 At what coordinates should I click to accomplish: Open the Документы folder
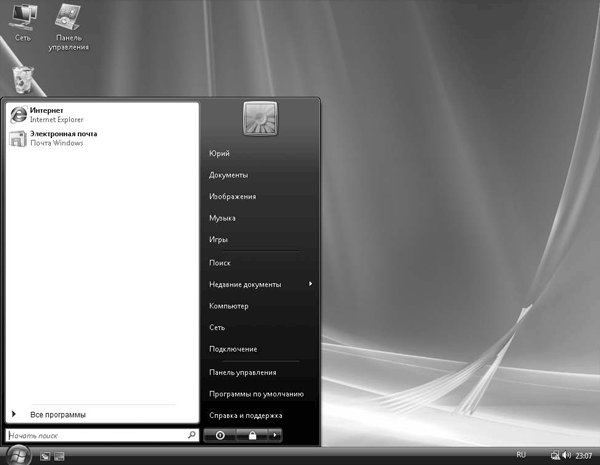coord(229,175)
